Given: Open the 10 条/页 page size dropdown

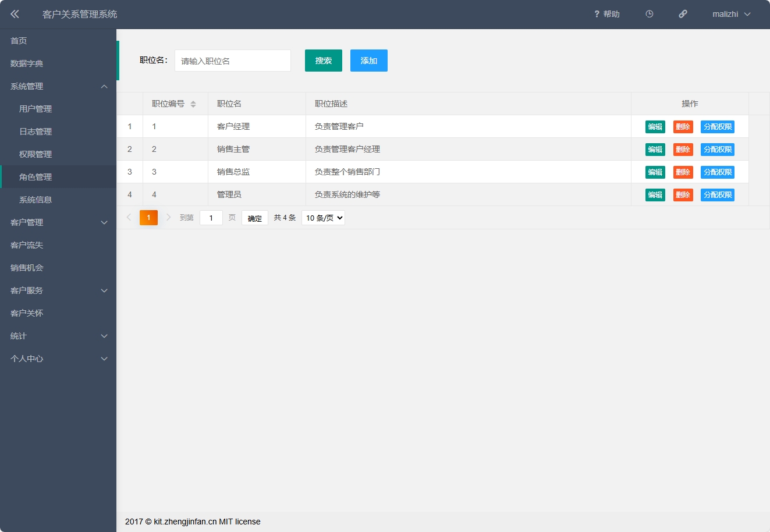Looking at the screenshot, I should pyautogui.click(x=323, y=217).
